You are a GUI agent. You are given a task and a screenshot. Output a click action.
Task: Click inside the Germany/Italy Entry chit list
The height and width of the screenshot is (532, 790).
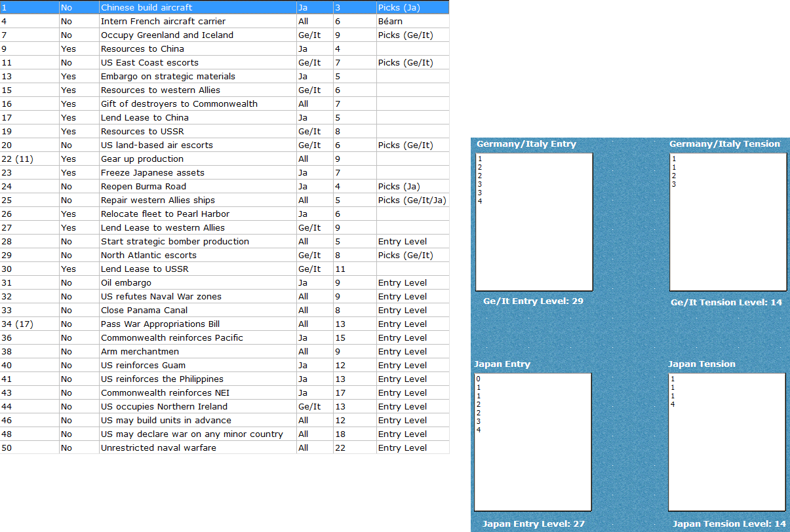[x=534, y=222]
